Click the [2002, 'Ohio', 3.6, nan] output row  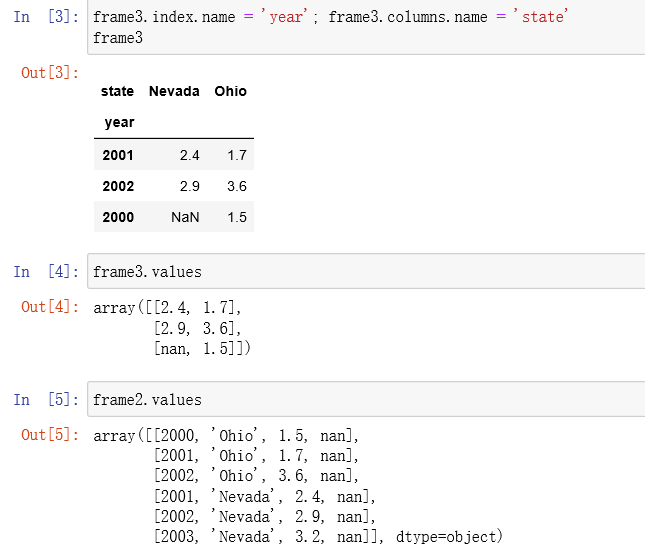[x=256, y=475]
